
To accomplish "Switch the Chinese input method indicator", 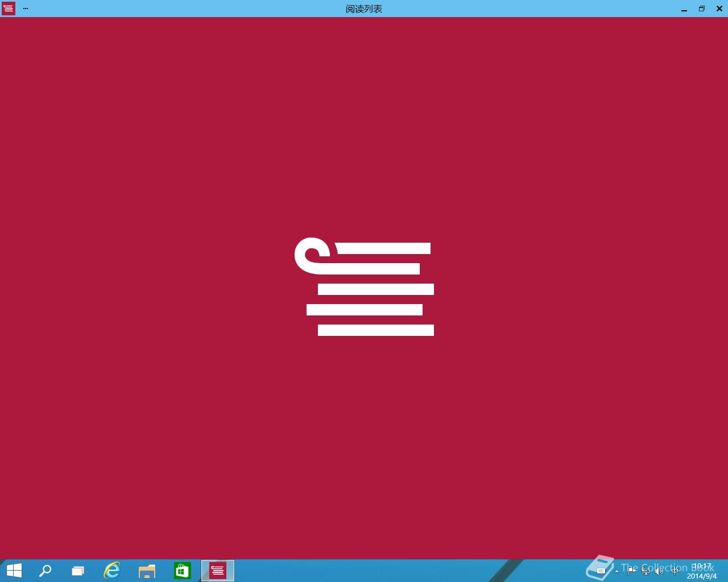I will point(675,571).
